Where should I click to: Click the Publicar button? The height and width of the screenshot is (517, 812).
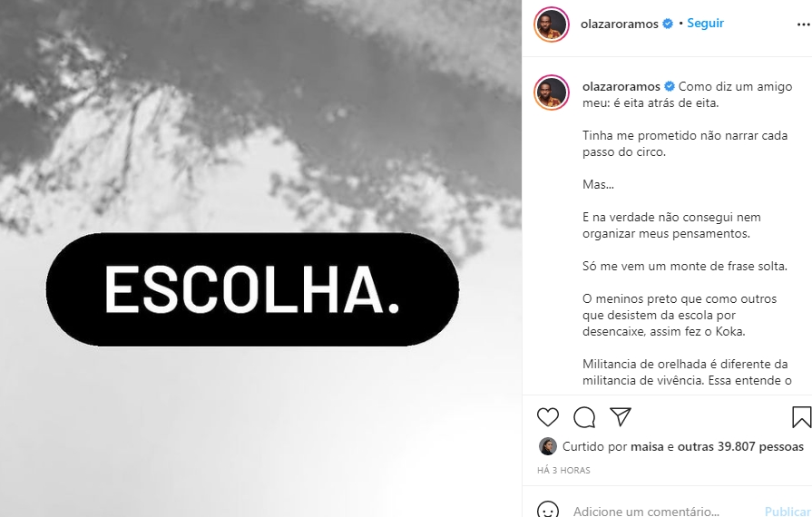click(x=788, y=512)
